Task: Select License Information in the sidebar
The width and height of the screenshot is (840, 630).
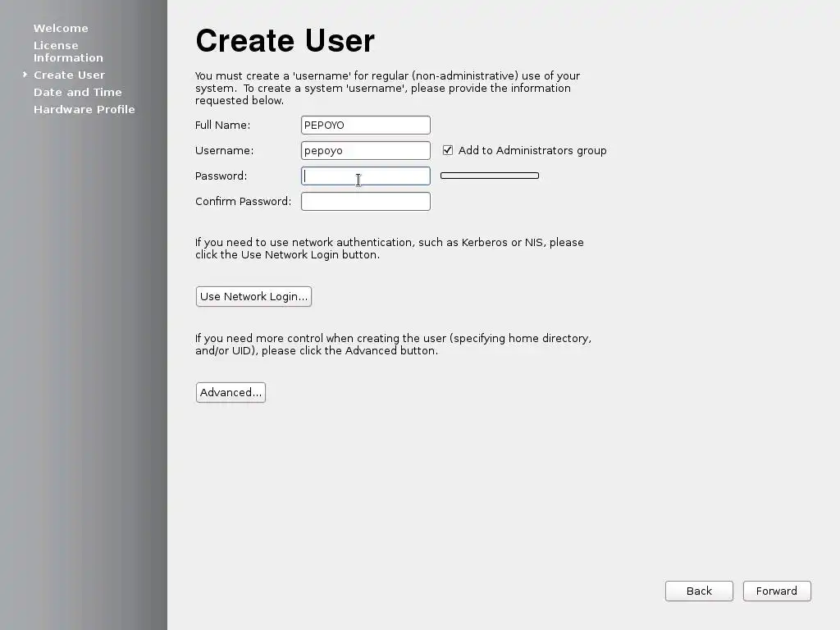Action: coord(68,52)
